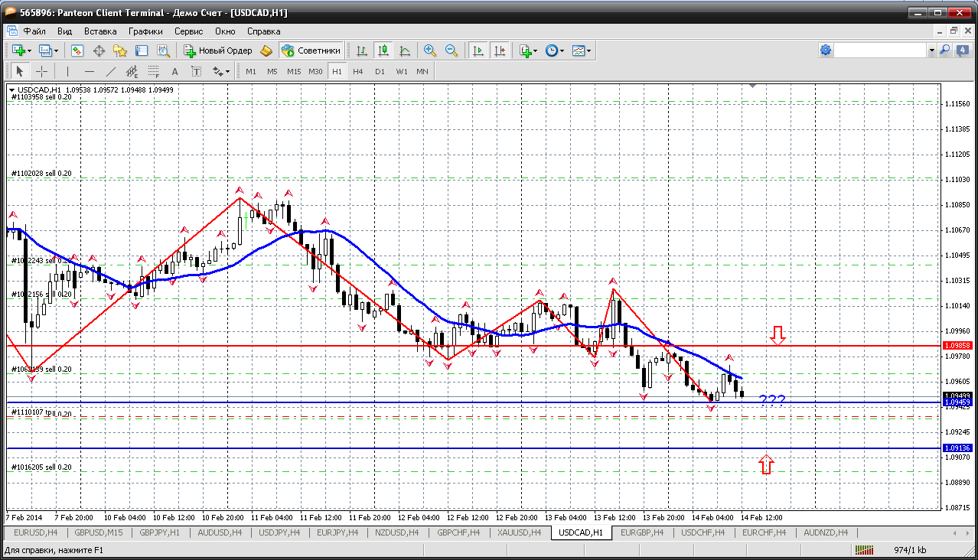The width and height of the screenshot is (978, 560).
Task: Select the equidistant channel tool
Action: [132, 71]
